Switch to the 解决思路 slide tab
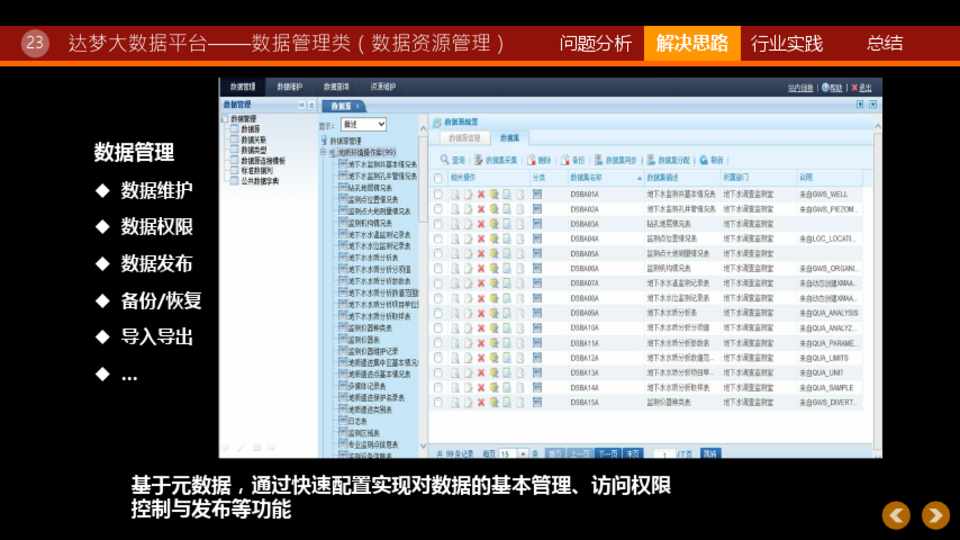Screen dimensions: 960x540 (x=692, y=43)
